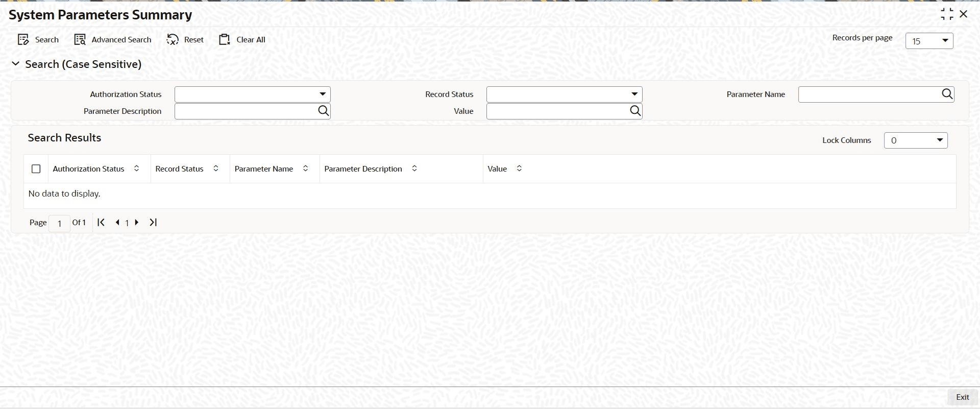The height and width of the screenshot is (409, 980).
Task: Click the Parameter Description lookup magnifier icon
Action: click(324, 111)
